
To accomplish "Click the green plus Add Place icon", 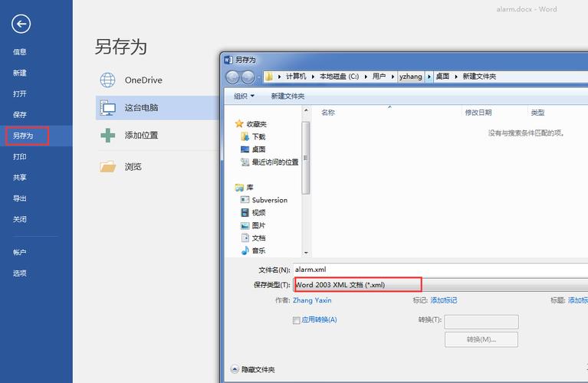I will click(107, 136).
